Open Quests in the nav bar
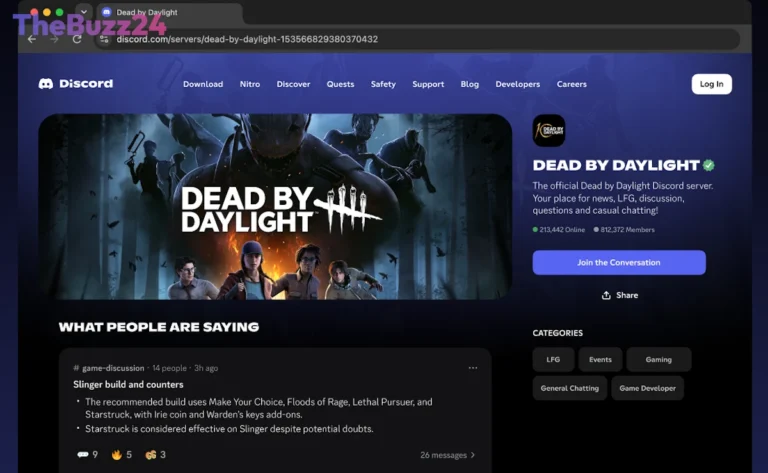Screen dimensions: 768x473 point(340,84)
